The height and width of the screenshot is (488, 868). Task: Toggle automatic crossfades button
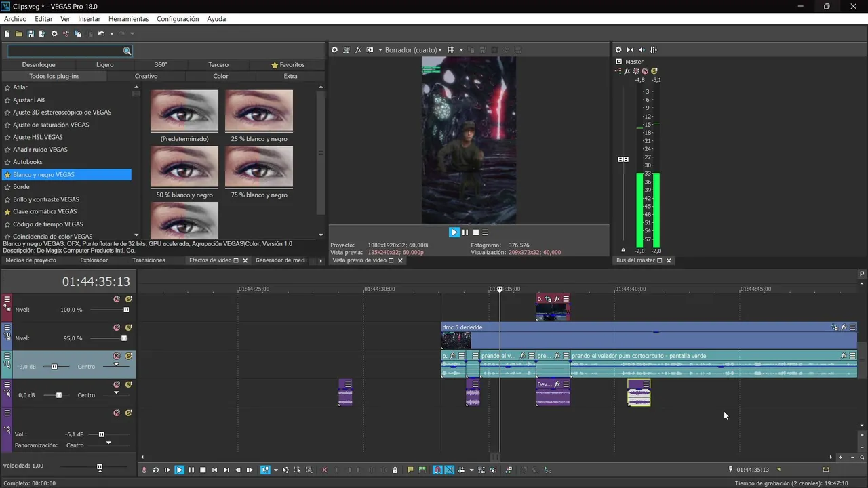(x=449, y=470)
